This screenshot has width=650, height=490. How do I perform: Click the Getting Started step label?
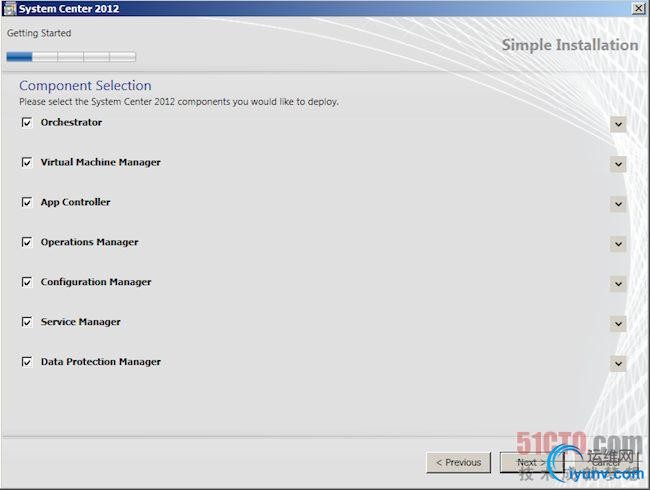(39, 33)
